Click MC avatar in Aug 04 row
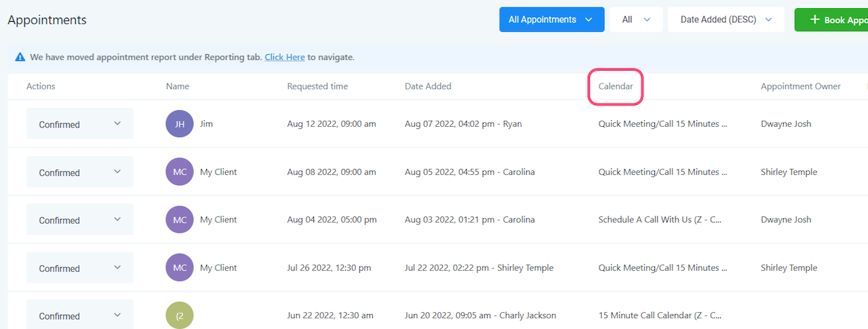The width and height of the screenshot is (868, 329). 180,220
